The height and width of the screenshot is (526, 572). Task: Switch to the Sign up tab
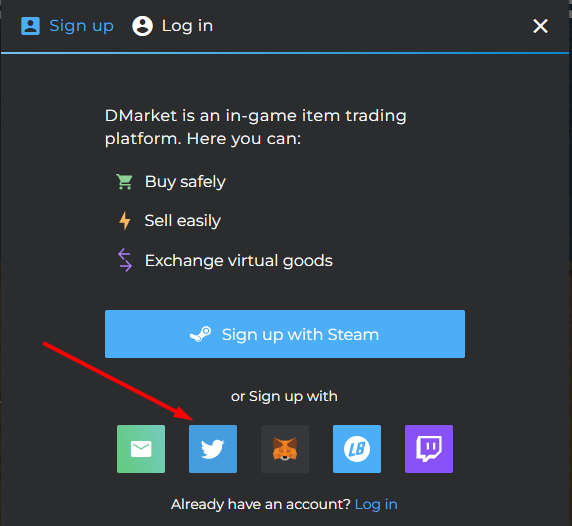tap(67, 26)
